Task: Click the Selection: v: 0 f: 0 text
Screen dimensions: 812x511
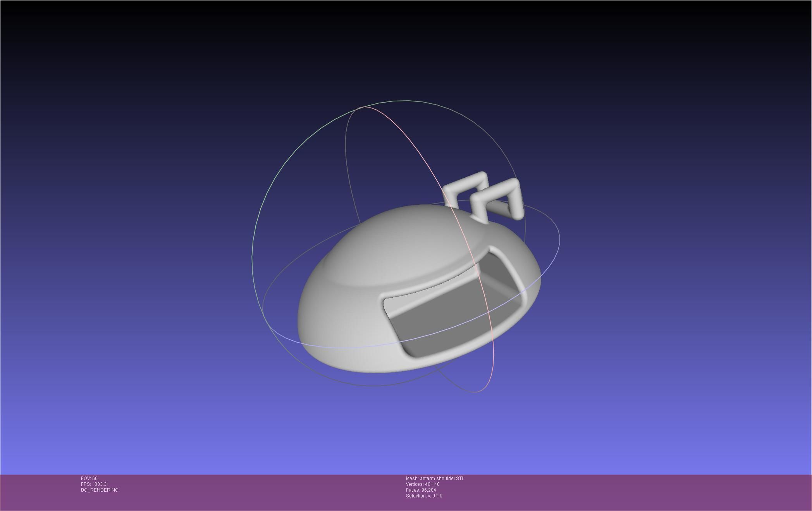Action: (424, 496)
